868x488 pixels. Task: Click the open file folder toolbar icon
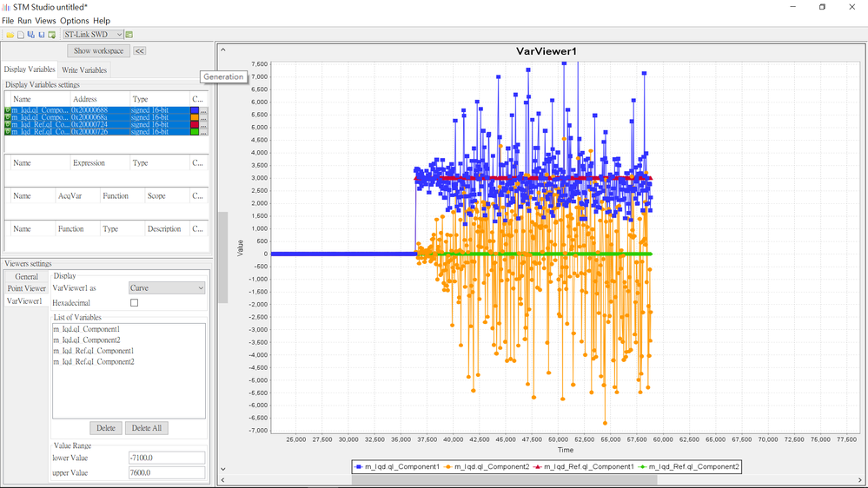click(x=10, y=35)
